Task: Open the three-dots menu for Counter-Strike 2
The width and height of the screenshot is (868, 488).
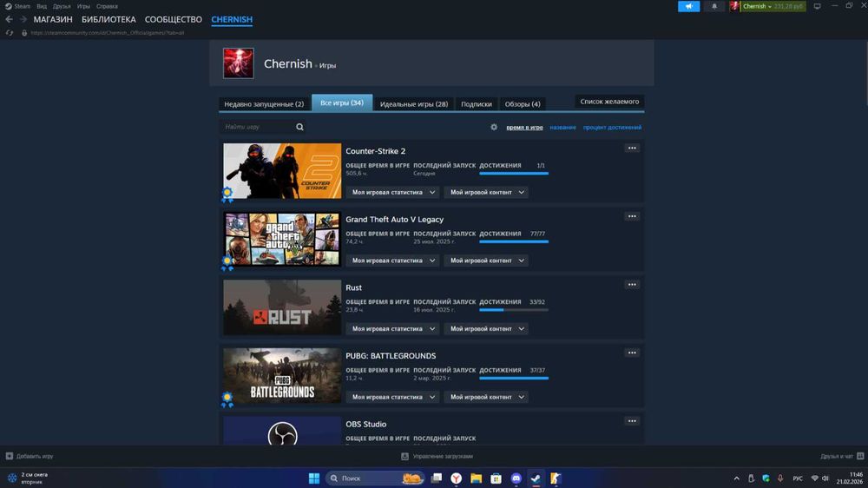Action: point(632,148)
